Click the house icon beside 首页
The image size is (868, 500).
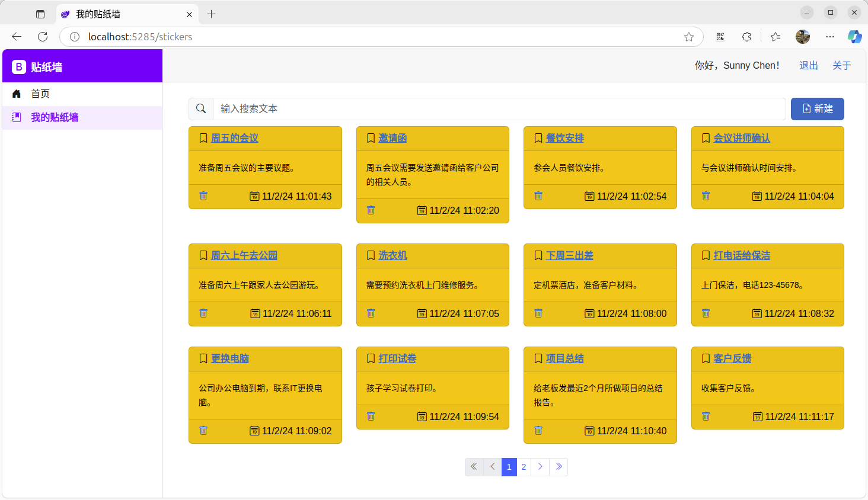coord(17,93)
